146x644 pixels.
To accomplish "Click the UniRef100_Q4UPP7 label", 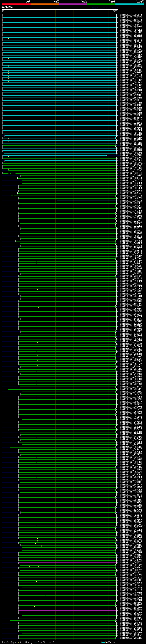I will click(131, 261).
